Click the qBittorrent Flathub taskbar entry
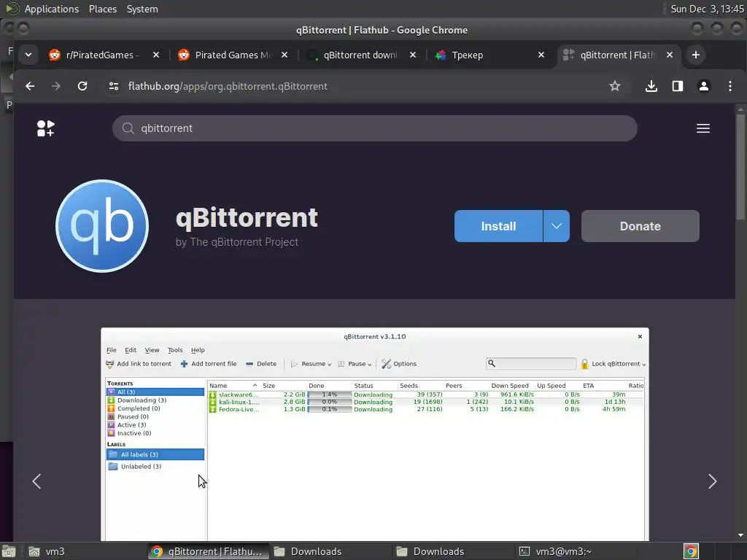This screenshot has height=560, width=747. click(208, 551)
